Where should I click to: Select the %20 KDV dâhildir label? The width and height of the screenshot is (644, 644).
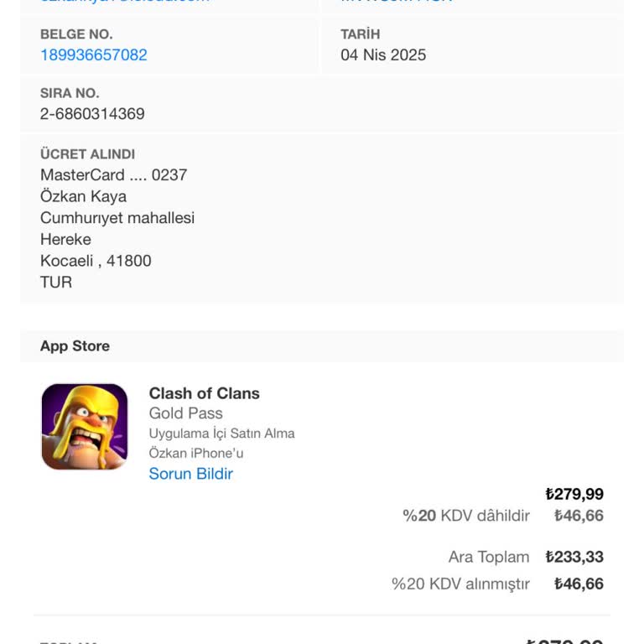[466, 516]
